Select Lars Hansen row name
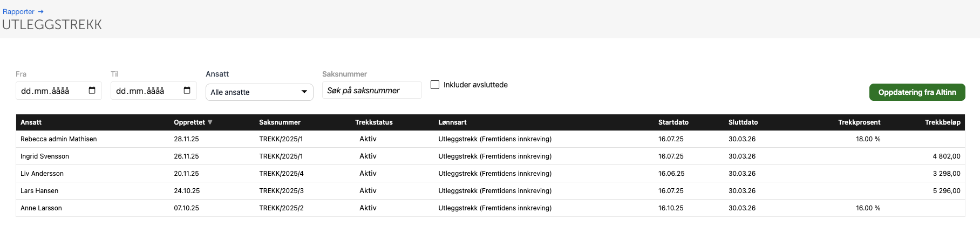The image size is (980, 233). 39,191
